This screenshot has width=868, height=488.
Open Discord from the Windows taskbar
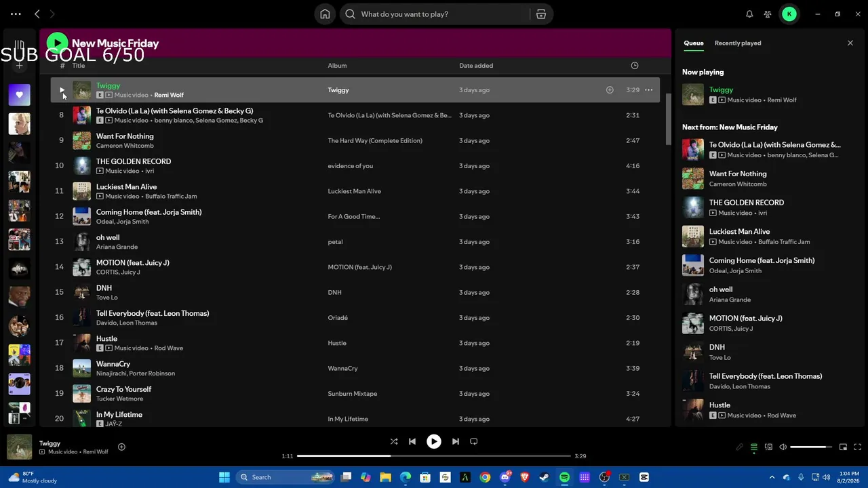505,477
